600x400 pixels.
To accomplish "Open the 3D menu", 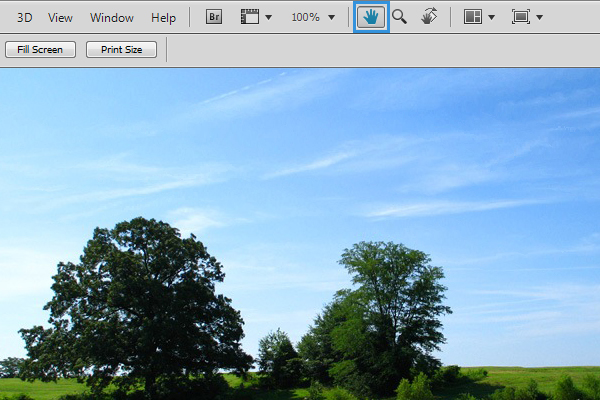I will 25,18.
